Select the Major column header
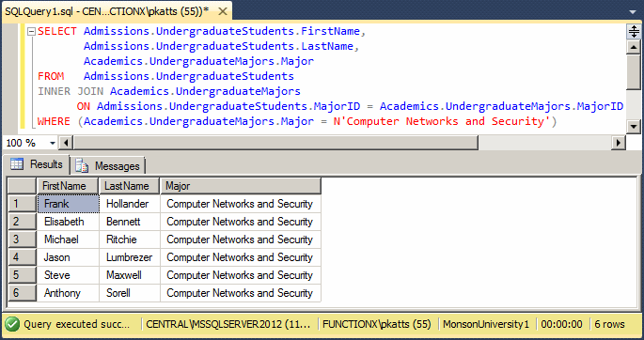 click(x=241, y=186)
